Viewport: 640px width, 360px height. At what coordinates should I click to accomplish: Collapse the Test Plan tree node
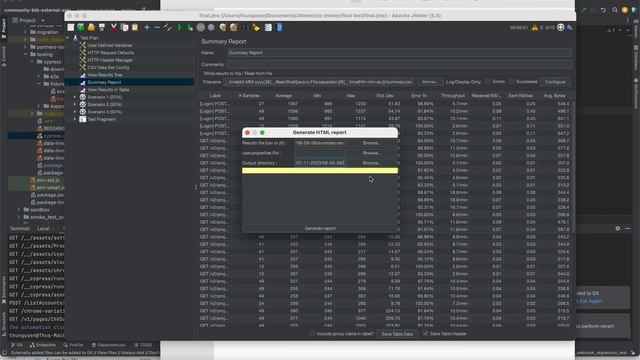(68, 38)
